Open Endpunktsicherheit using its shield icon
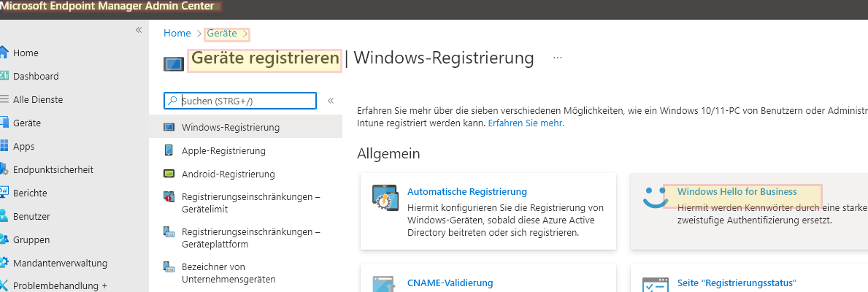Viewport: 868px width, 292px height. click(x=4, y=169)
